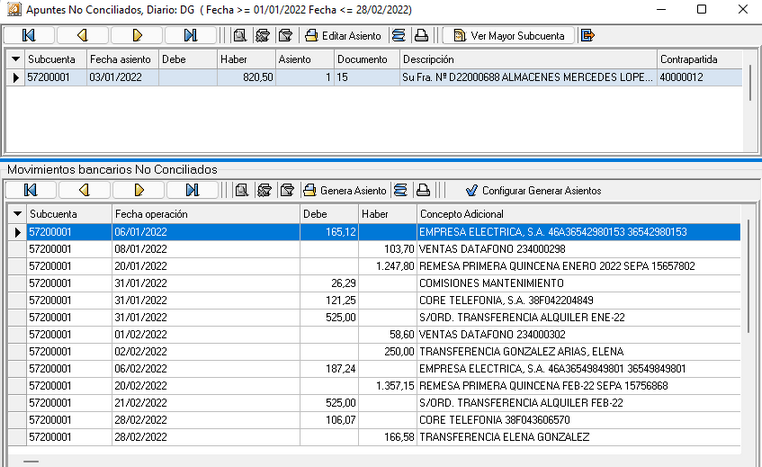The image size is (762, 467).
Task: Select TRANSFERENCIA ELENA GONZALEZ row
Action: [x=374, y=437]
